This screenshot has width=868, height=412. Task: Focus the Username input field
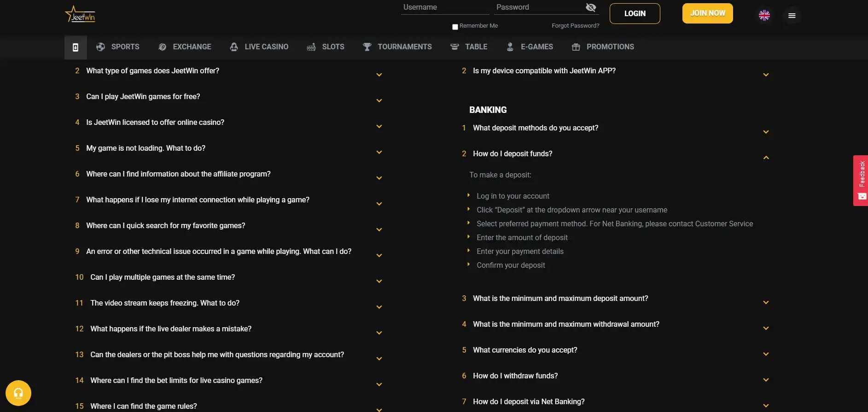pyautogui.click(x=444, y=7)
